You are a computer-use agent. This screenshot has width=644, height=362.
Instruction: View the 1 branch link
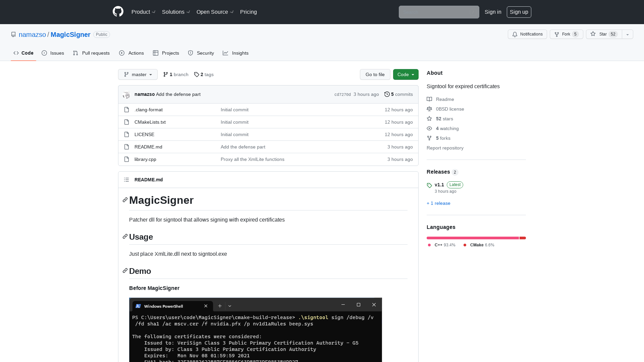click(176, 74)
